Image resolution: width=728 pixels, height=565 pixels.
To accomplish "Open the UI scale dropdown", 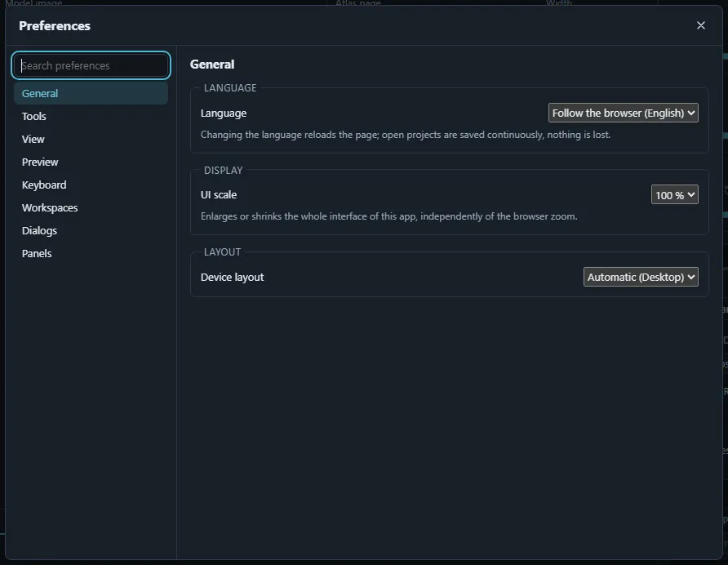I will 675,194.
